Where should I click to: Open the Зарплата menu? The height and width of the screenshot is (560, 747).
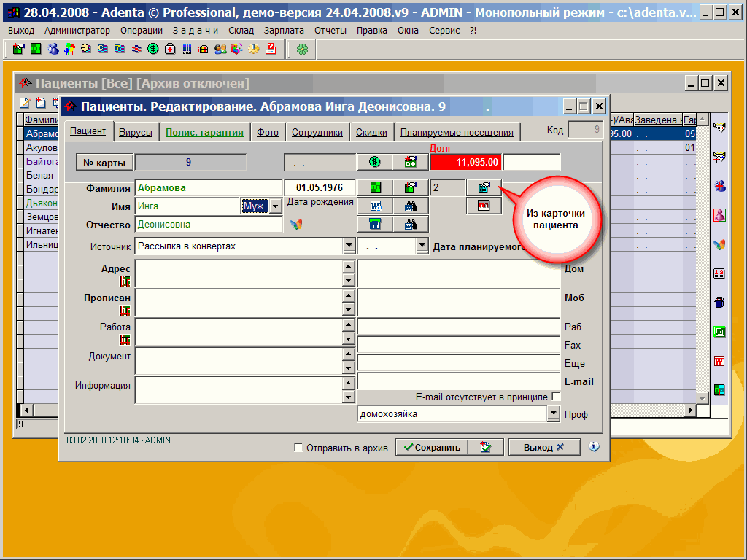(284, 30)
